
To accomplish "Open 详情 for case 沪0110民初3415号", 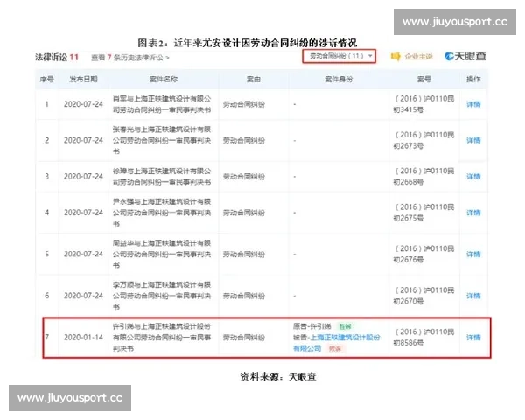I will point(473,104).
